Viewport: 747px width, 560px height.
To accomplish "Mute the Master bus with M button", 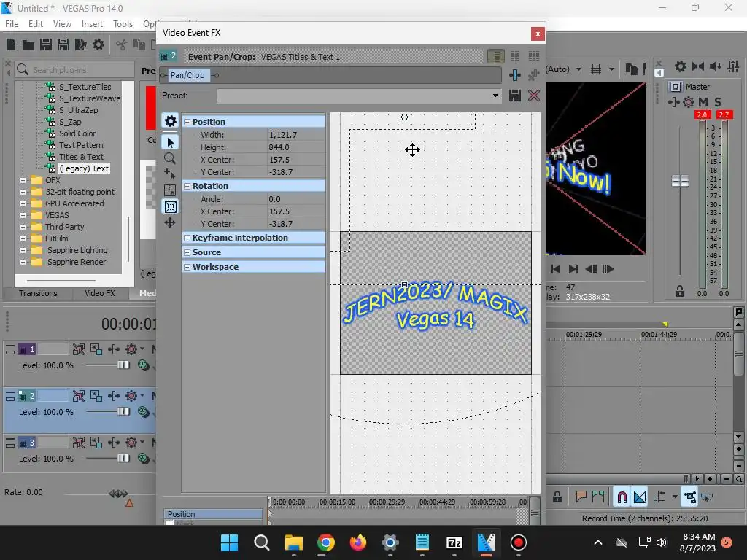I will click(x=703, y=102).
